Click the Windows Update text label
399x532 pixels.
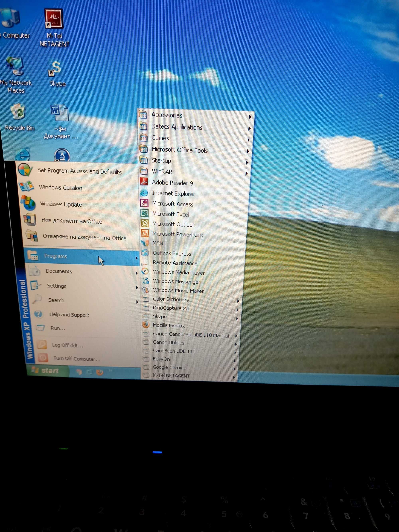[61, 204]
